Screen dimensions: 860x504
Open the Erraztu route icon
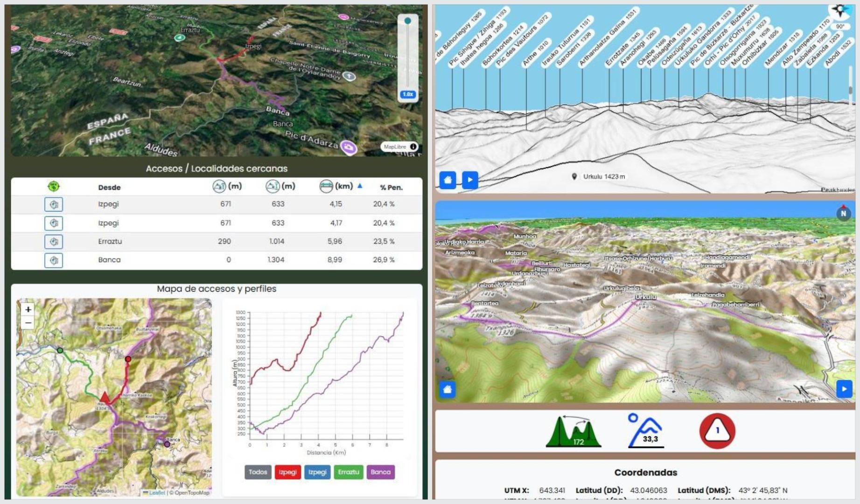pyautogui.click(x=54, y=242)
